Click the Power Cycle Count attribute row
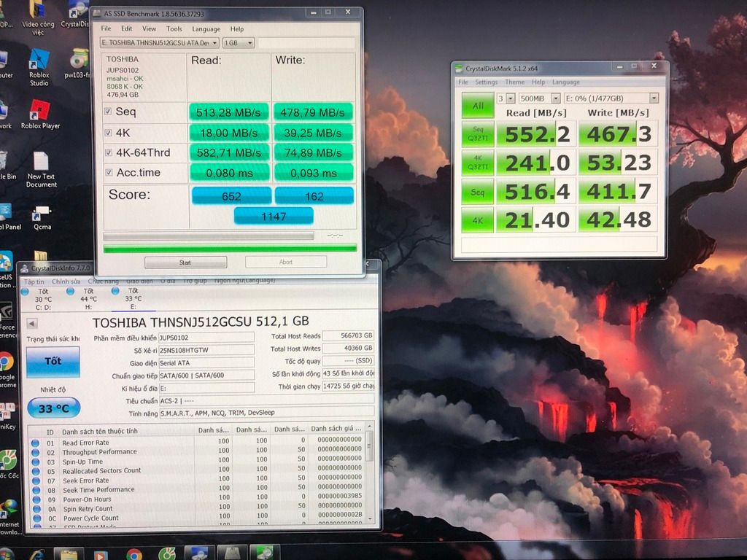The image size is (747, 560). pyautogui.click(x=196, y=518)
